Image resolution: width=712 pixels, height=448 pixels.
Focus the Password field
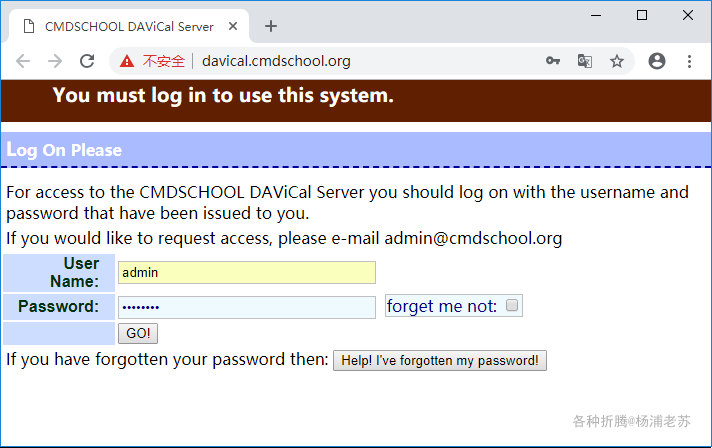pyautogui.click(x=246, y=307)
